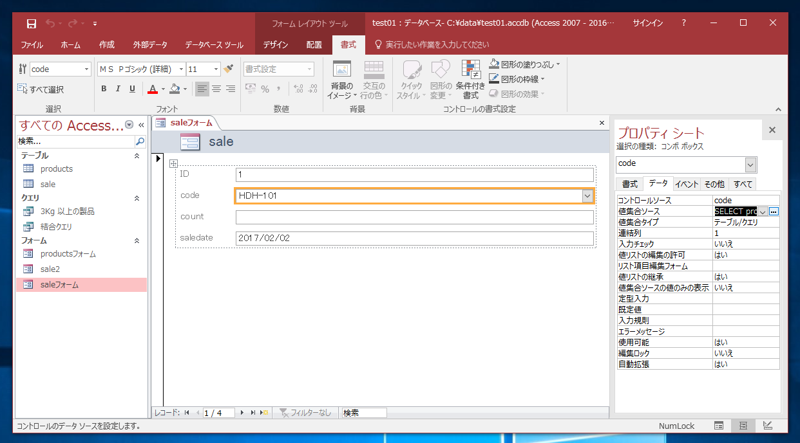Increase decimal places

[x=299, y=89]
